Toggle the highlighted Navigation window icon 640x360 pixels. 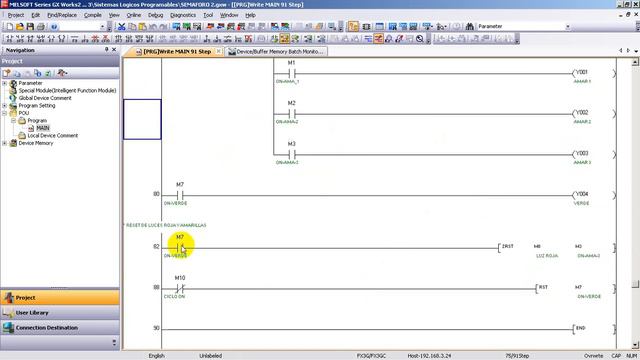click(x=353, y=27)
